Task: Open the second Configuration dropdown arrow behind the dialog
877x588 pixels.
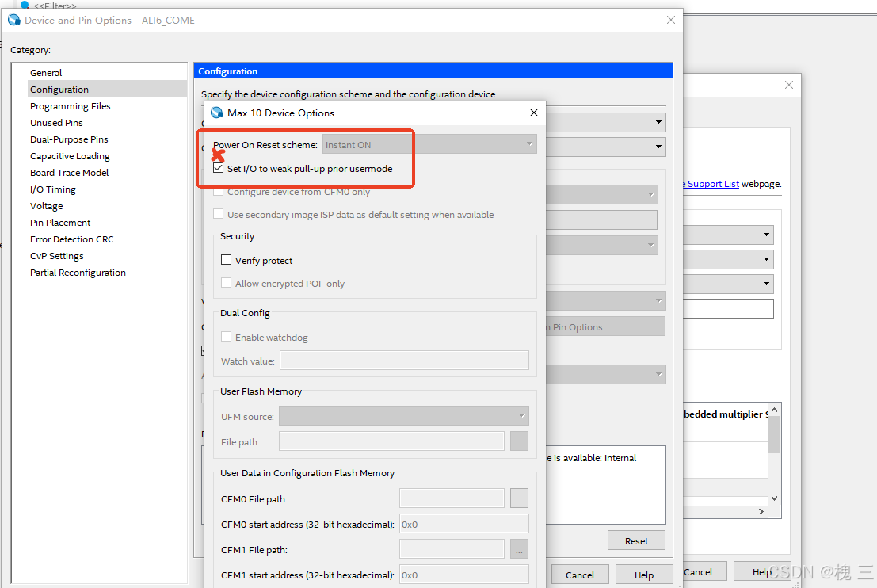Action: [658, 147]
